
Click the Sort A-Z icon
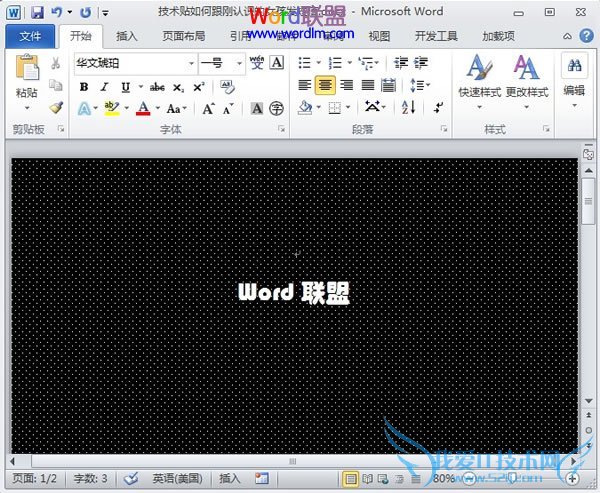pyautogui.click(x=408, y=107)
